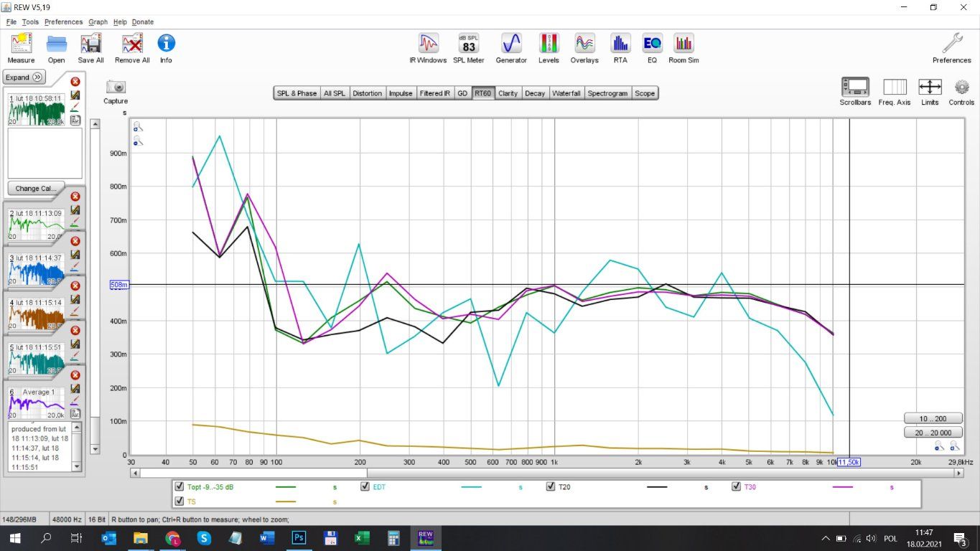Switch to Spectrogram tab
The height and width of the screenshot is (551, 980).
tap(607, 93)
